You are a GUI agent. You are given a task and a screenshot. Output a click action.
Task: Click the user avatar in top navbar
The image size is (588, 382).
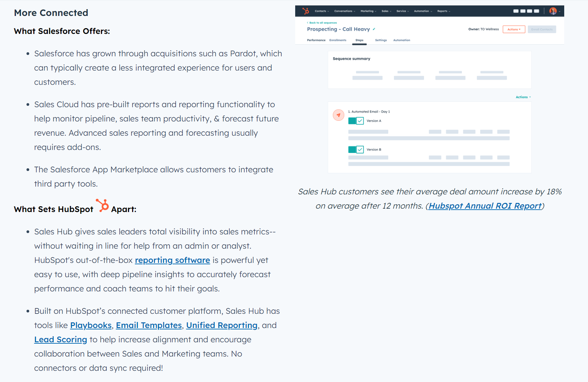click(553, 11)
